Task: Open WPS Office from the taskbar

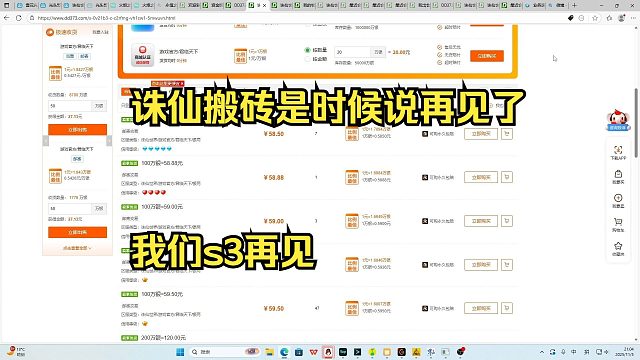Action: tap(313, 352)
